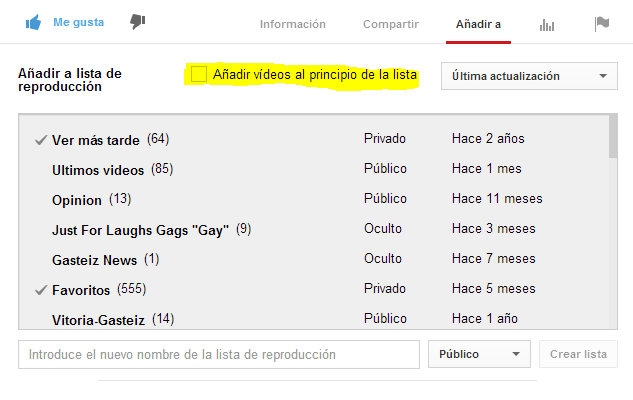Switch to the Información tab
Screen dimensions: 633x400
point(293,24)
